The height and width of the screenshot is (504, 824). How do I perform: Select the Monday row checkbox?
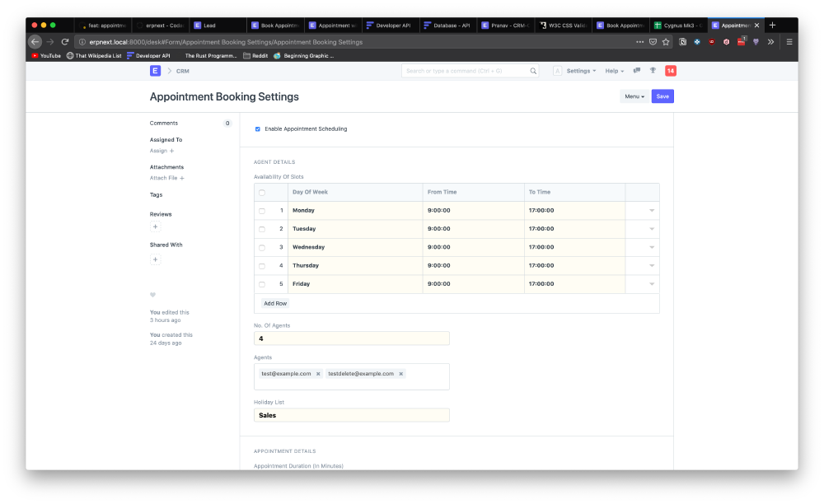click(x=262, y=211)
